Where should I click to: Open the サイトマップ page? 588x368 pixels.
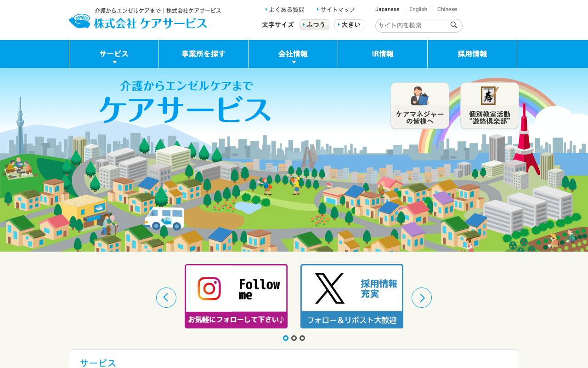pos(336,9)
